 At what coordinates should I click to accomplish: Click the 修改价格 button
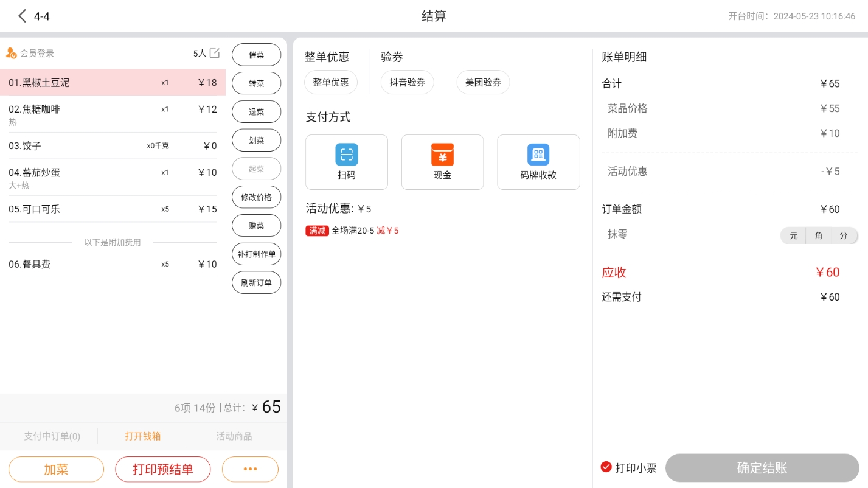(x=256, y=197)
